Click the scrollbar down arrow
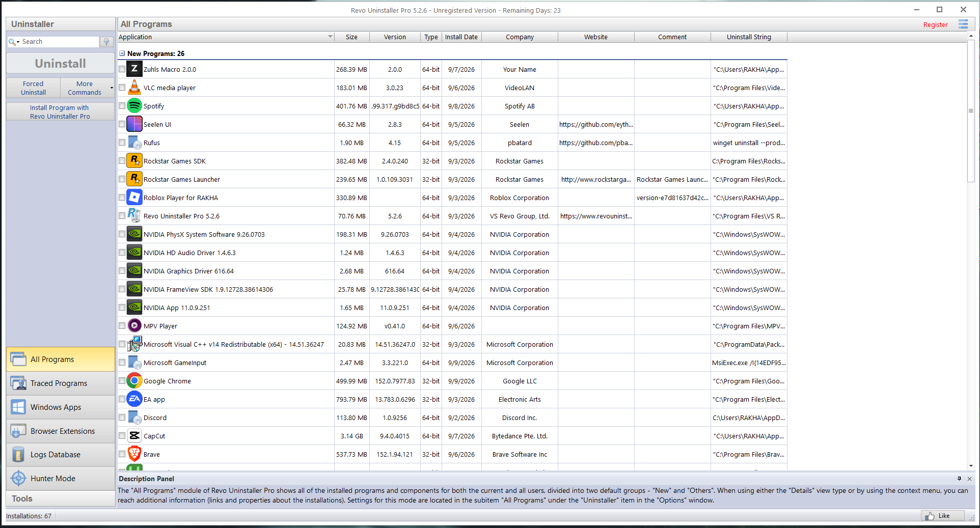The width and height of the screenshot is (980, 528). (971, 466)
